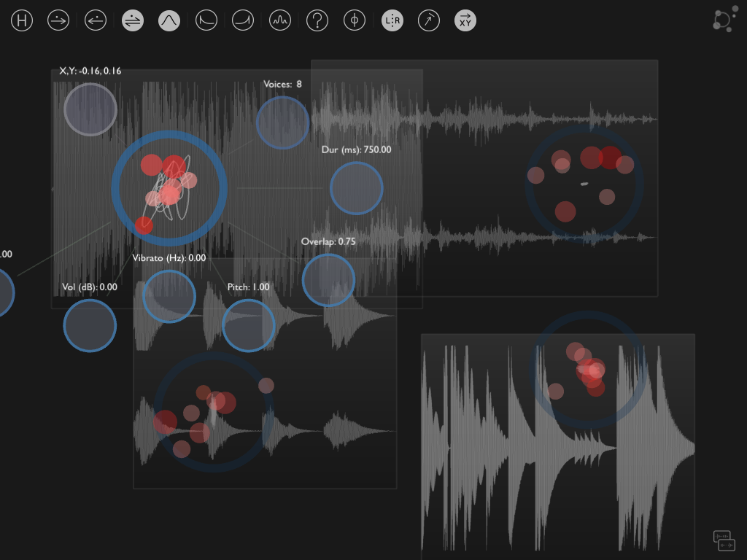Toggle the L:R stereo spatialization option
This screenshot has width=747, height=560.
click(392, 20)
